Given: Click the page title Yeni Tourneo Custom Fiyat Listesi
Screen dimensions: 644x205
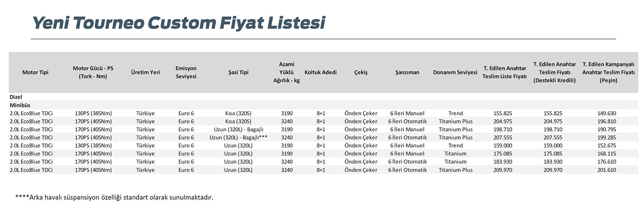Looking at the screenshot, I should tap(179, 23).
